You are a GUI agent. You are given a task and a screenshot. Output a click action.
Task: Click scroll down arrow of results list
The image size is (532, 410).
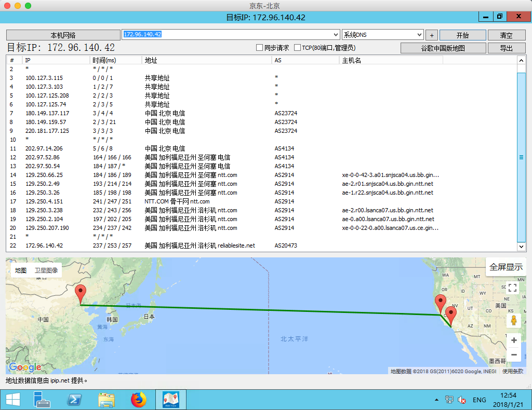coord(521,247)
